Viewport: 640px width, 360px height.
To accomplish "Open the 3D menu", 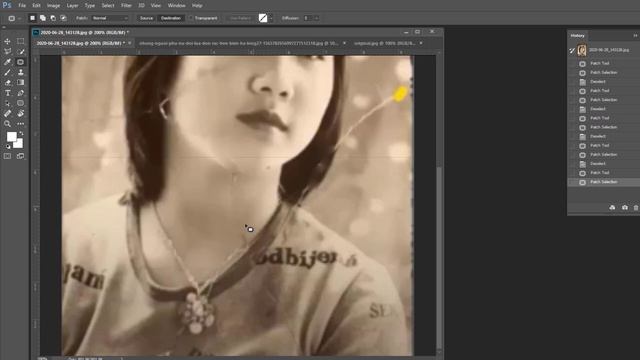I will pos(141,6).
